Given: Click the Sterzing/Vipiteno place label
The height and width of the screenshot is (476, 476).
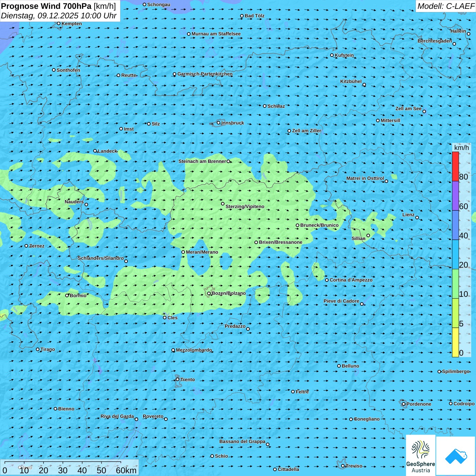Looking at the screenshot, I should (245, 206).
